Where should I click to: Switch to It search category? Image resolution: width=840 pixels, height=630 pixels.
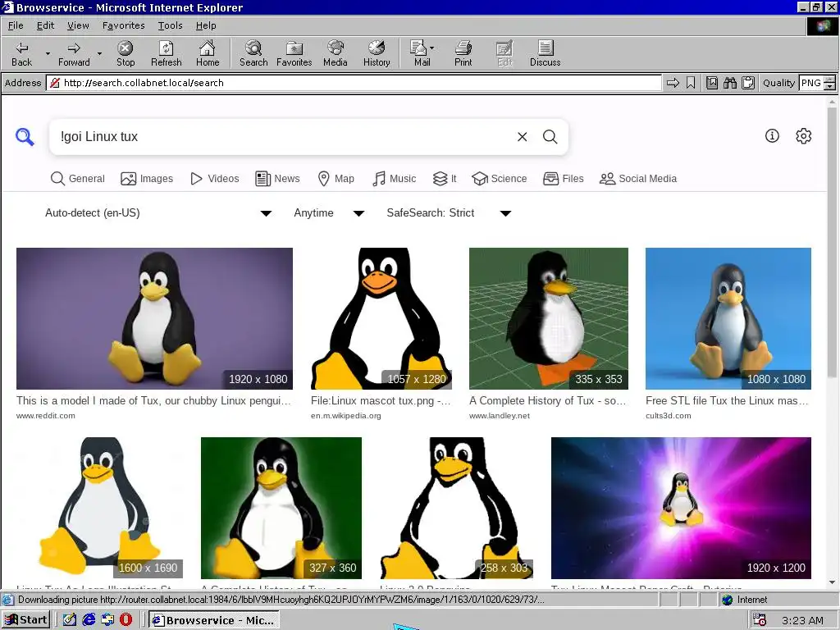[445, 178]
